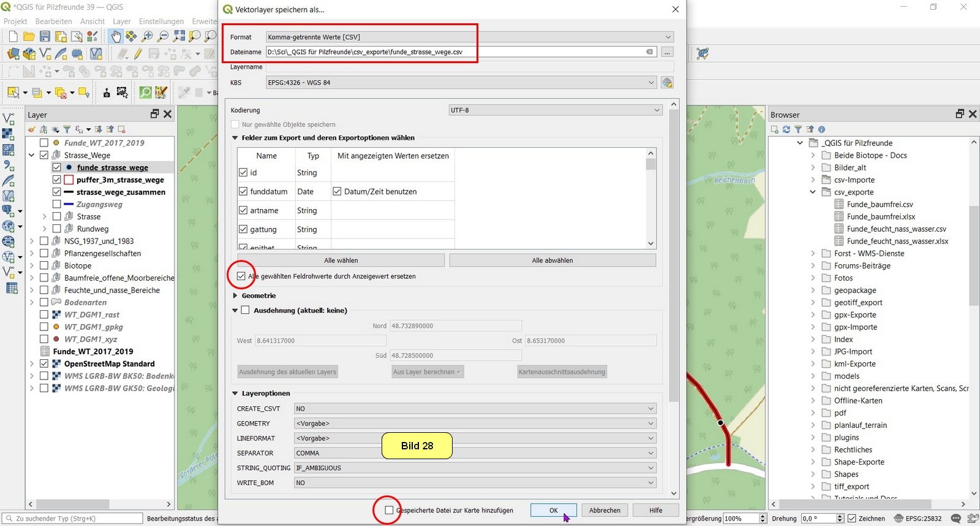Viewport: 980px width, 526px height.
Task: Click the Save Project floppy disk icon
Action: pyautogui.click(x=45, y=37)
